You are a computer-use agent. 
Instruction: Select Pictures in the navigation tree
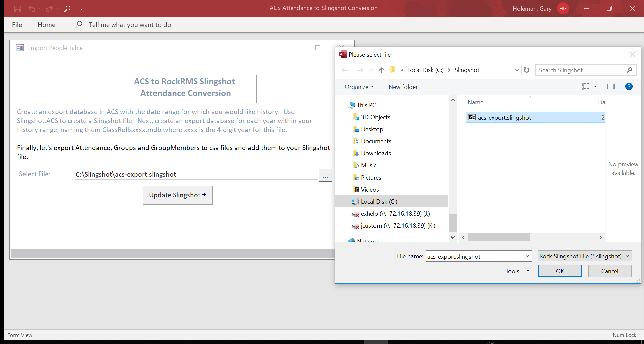click(x=371, y=178)
